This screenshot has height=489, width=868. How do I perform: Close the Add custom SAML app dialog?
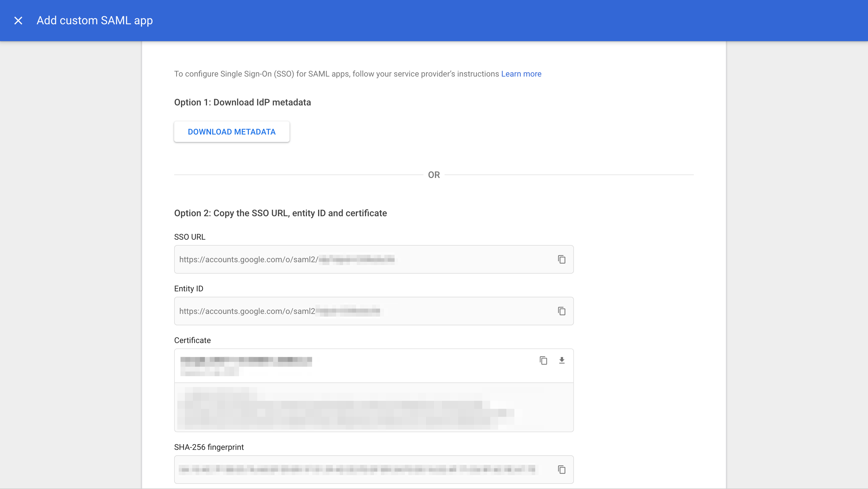18,21
